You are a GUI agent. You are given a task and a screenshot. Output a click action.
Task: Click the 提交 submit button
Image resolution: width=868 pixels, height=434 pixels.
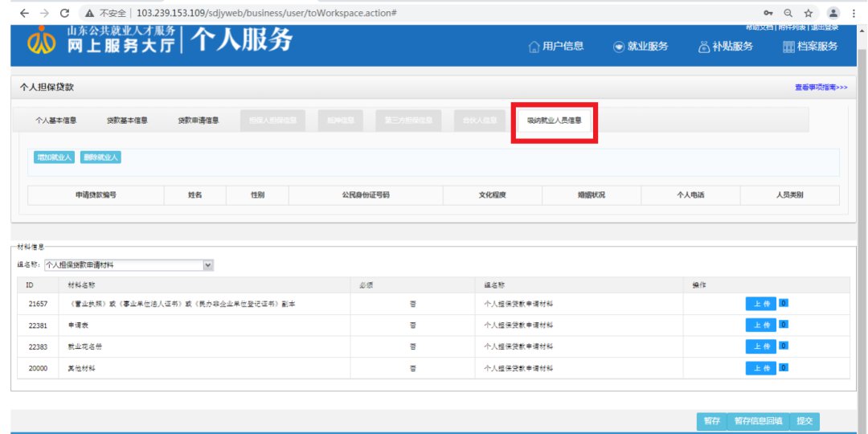click(805, 421)
